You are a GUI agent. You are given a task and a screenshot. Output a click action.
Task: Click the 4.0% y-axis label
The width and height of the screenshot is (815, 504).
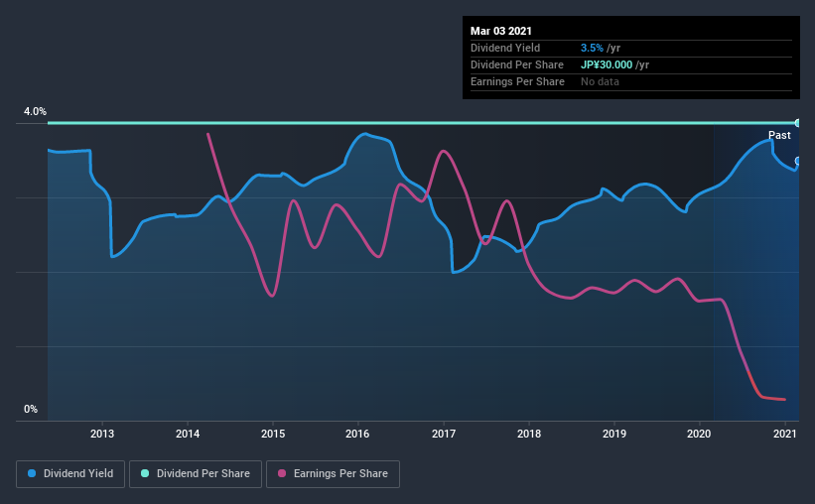coord(35,112)
